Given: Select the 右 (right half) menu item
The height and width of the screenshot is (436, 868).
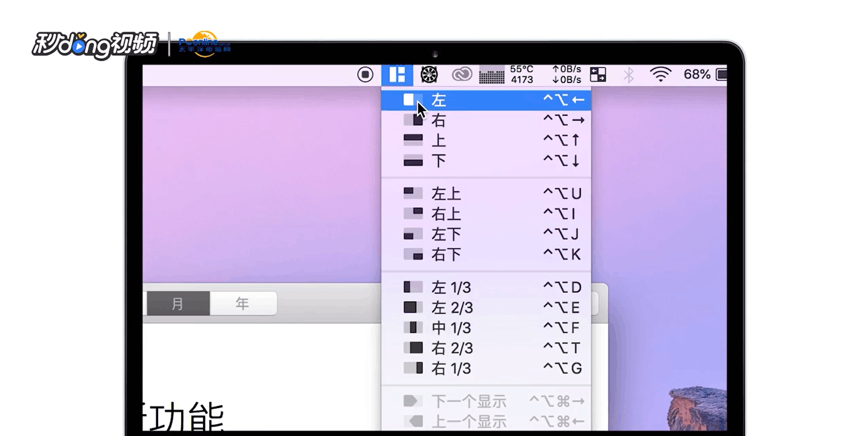Looking at the screenshot, I should coord(486,121).
